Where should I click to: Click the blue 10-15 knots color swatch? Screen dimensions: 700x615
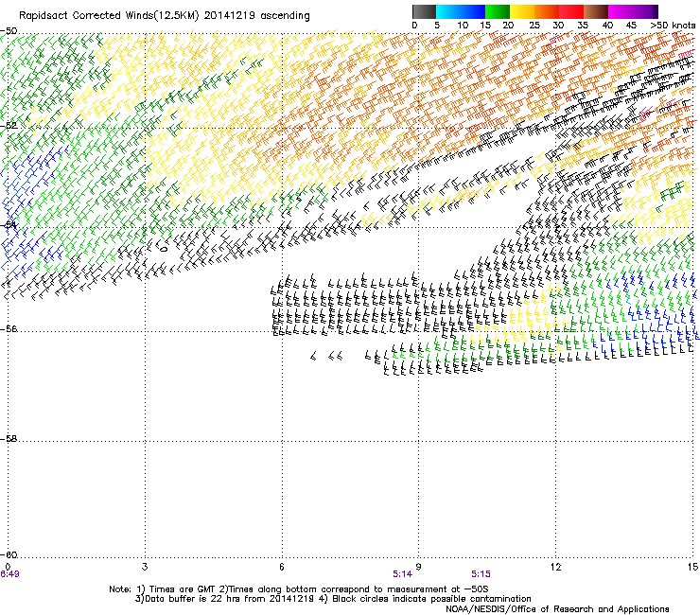click(x=473, y=11)
